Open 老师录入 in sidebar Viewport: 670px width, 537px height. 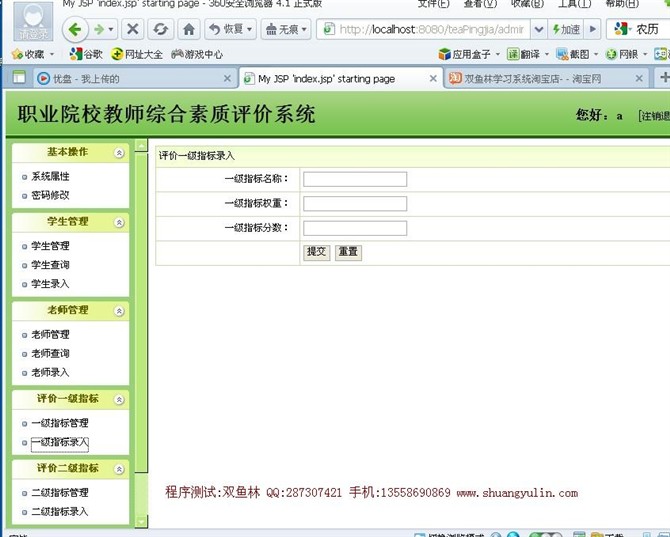pyautogui.click(x=50, y=372)
